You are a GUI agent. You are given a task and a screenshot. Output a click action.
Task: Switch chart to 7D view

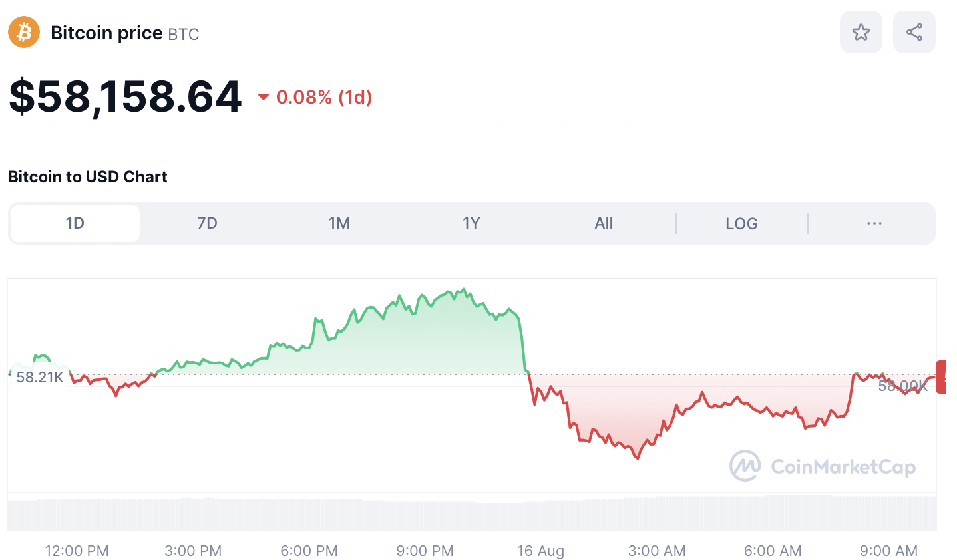click(x=207, y=223)
